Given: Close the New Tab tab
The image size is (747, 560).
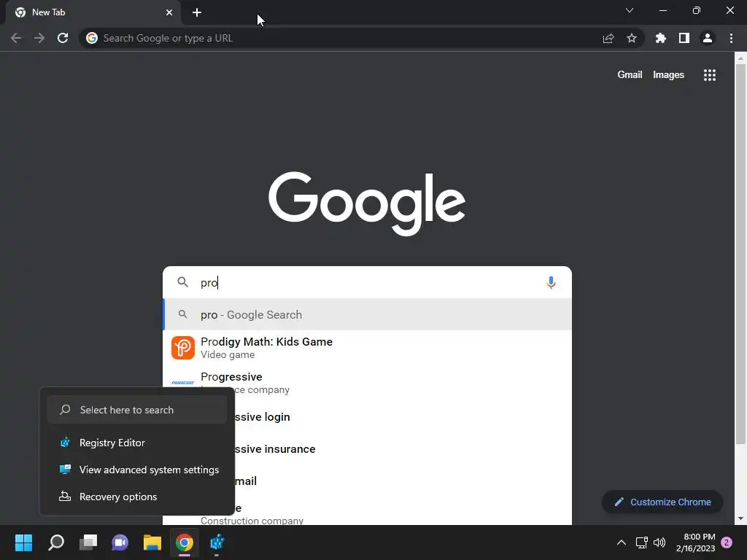Looking at the screenshot, I should click(169, 12).
